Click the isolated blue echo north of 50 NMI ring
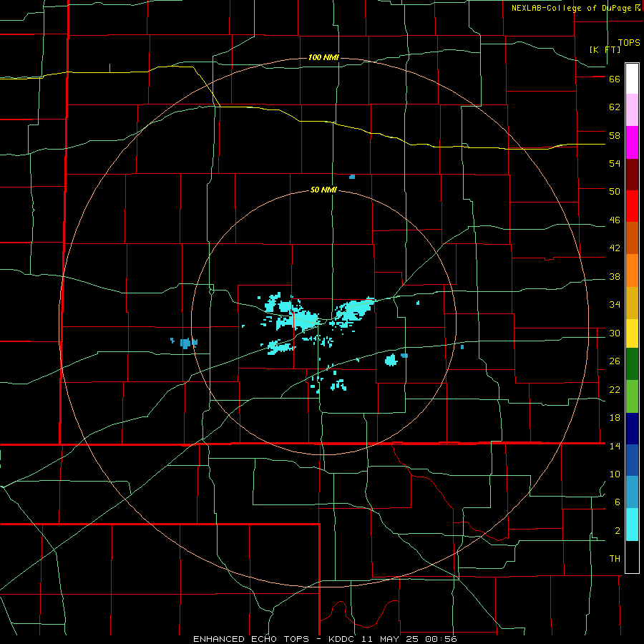This screenshot has width=644, height=644. 352,177
